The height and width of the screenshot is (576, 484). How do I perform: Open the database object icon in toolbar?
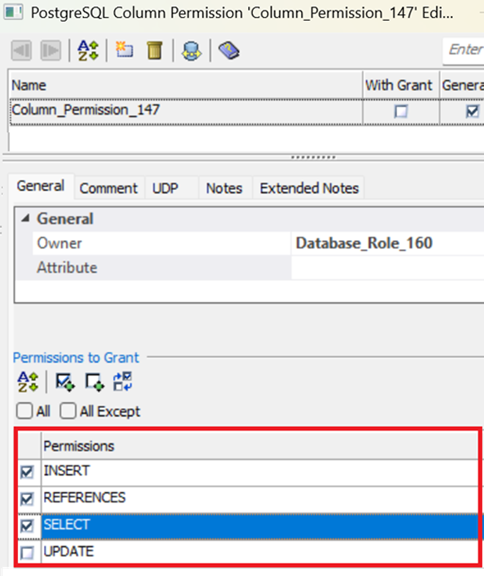pos(191,51)
